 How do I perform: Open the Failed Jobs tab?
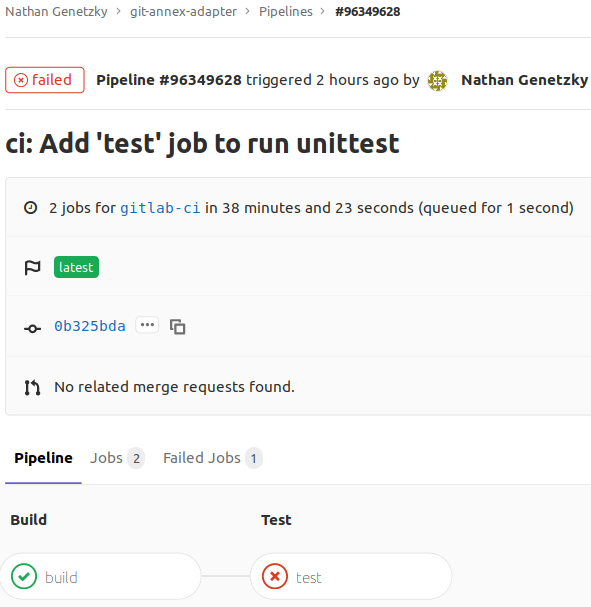(213, 458)
